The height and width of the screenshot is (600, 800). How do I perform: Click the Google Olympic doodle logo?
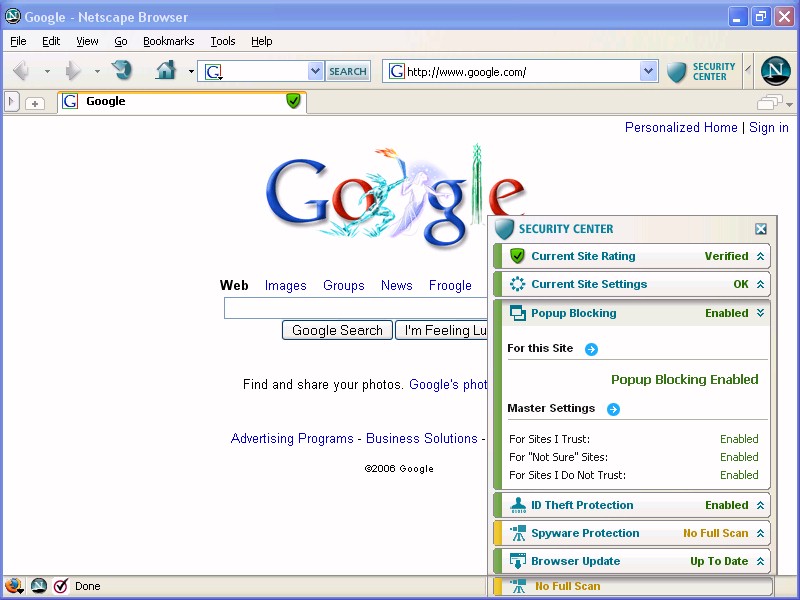tap(395, 196)
